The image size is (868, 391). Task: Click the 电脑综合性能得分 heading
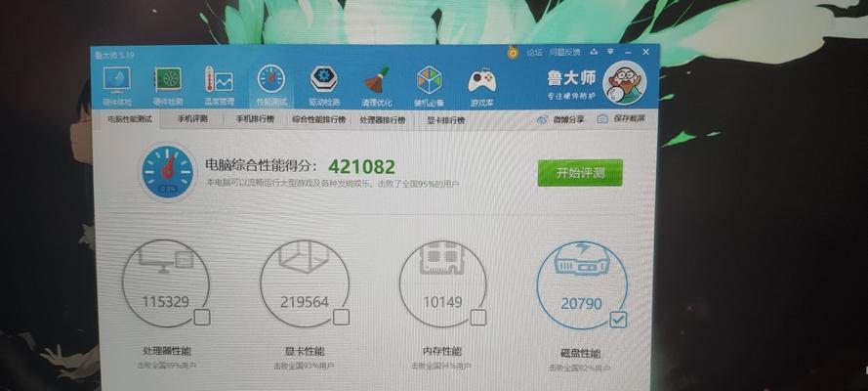262,165
